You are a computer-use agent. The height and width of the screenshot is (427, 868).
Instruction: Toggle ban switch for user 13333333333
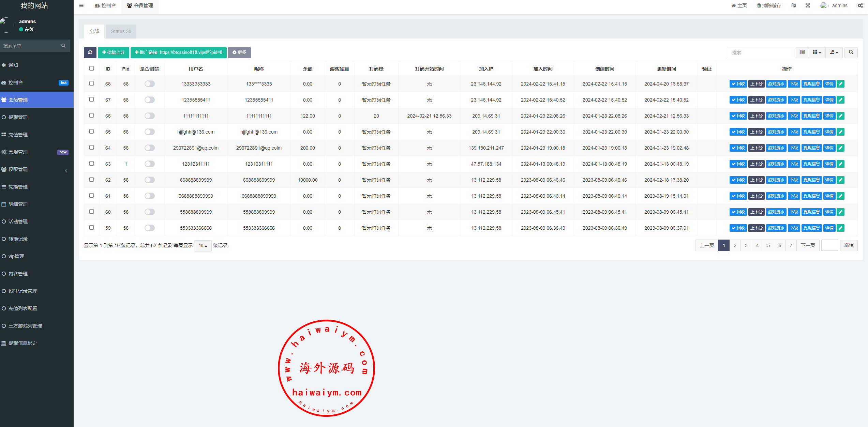click(149, 84)
